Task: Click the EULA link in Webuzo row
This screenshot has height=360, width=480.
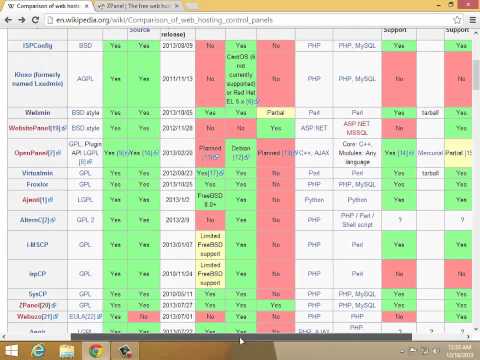Action: [x=85, y=316]
